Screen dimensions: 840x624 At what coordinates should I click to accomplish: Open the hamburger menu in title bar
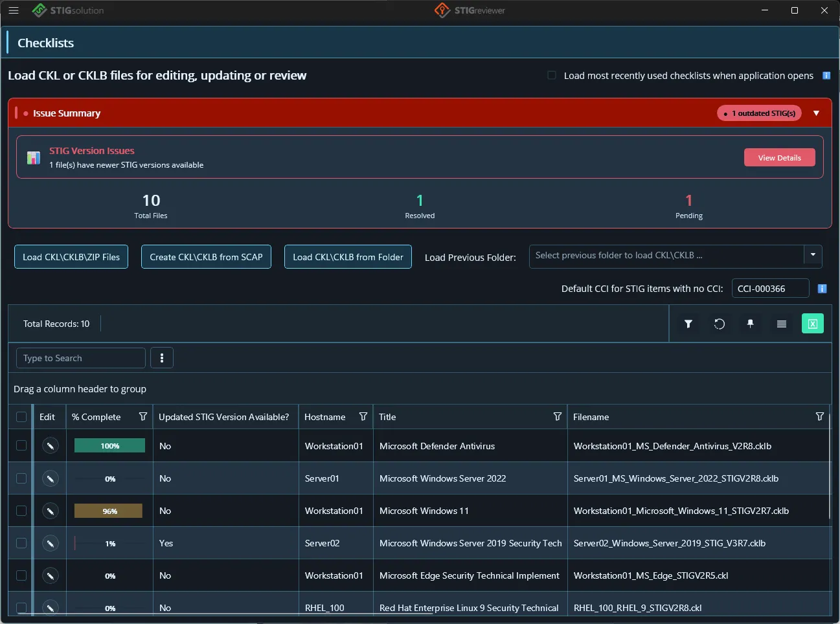pos(14,10)
